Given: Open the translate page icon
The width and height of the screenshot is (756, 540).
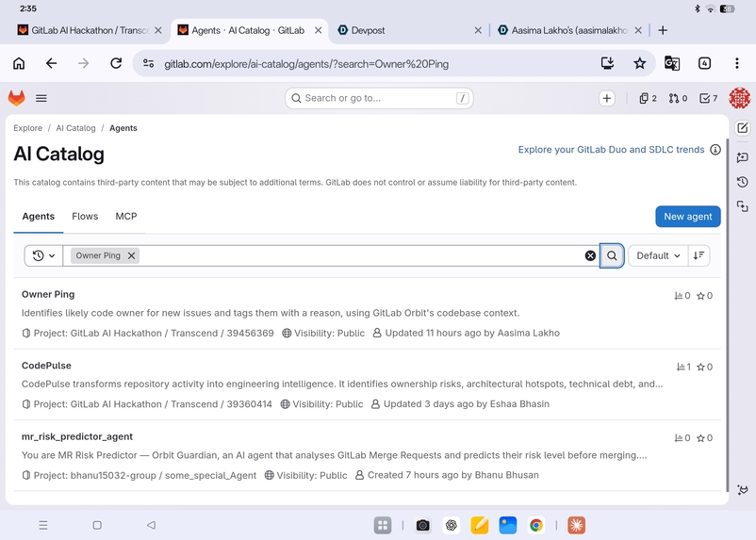Looking at the screenshot, I should [x=672, y=63].
